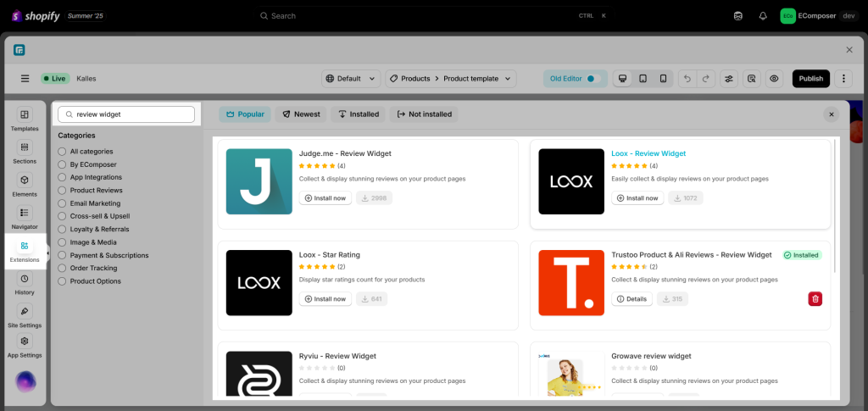The width and height of the screenshot is (868, 411).
Task: Delete the installed Trustoo extension
Action: [x=815, y=298]
